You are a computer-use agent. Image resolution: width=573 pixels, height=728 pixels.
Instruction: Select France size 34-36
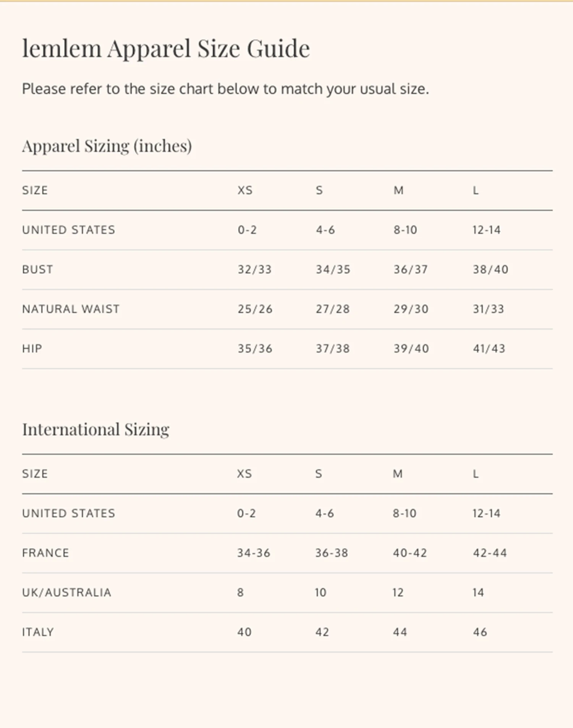click(253, 553)
